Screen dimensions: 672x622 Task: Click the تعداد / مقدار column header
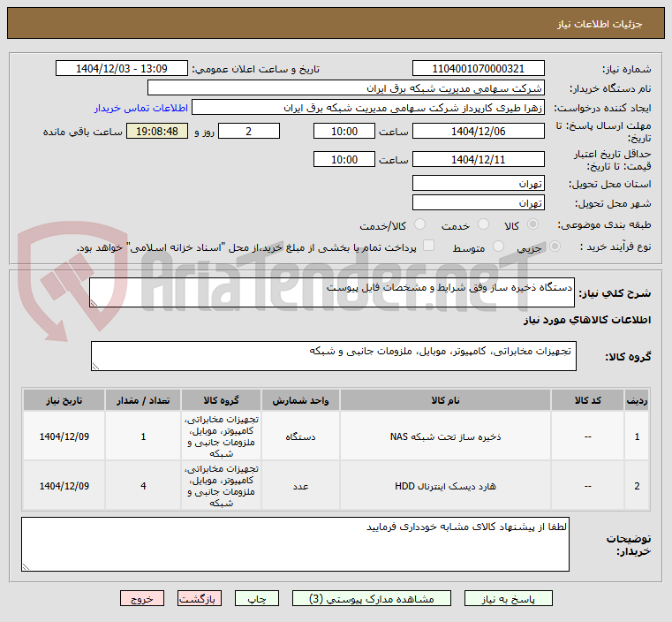tap(143, 400)
